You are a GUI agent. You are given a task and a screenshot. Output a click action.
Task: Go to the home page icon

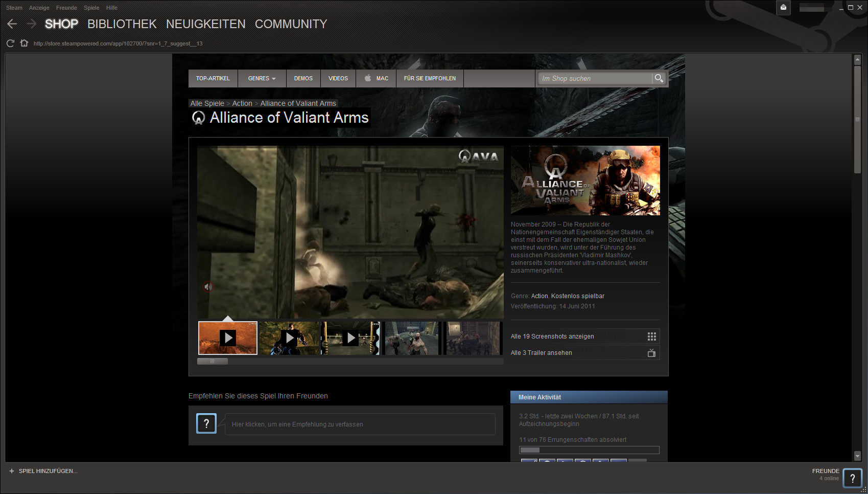[24, 43]
